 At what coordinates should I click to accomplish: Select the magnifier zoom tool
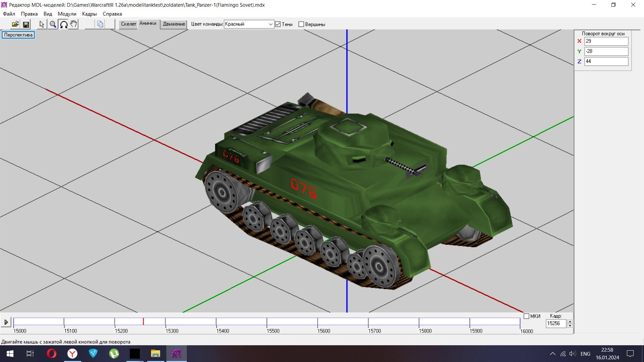pyautogui.click(x=53, y=24)
